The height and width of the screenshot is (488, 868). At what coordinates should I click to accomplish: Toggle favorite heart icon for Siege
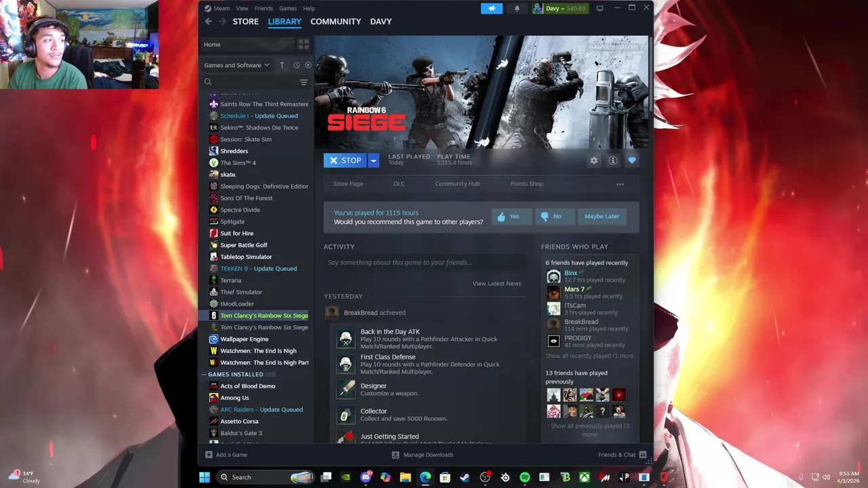(x=632, y=161)
